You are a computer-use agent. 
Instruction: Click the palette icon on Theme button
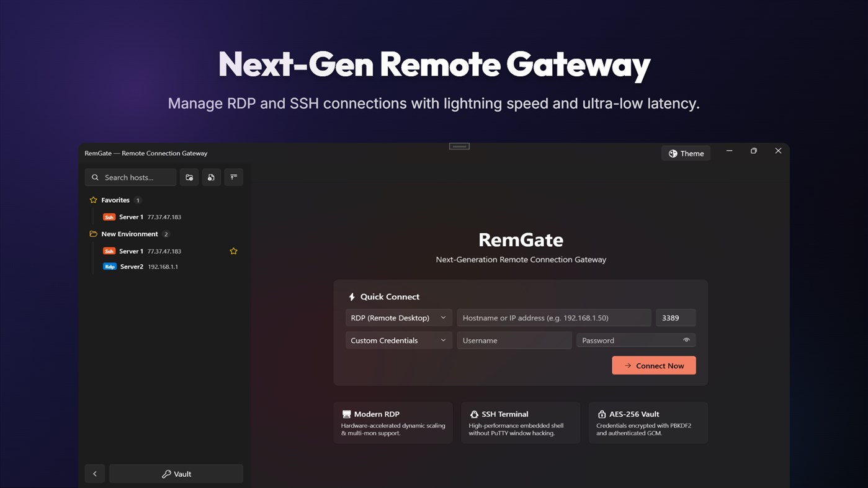[x=673, y=153]
